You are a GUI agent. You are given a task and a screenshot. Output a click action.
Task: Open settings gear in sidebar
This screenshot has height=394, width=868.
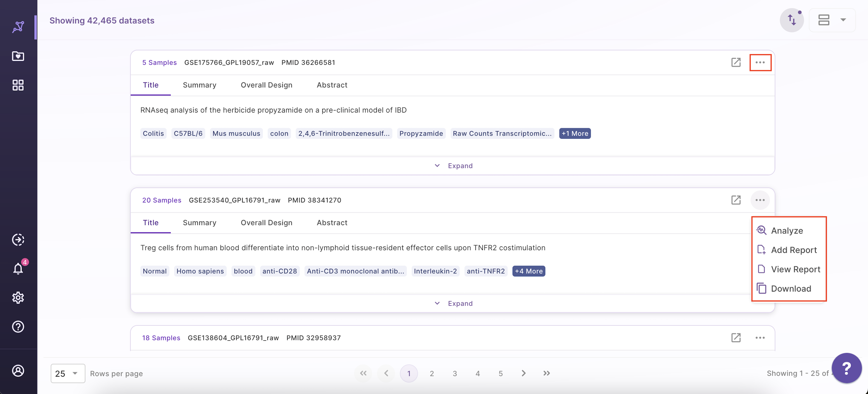point(18,298)
